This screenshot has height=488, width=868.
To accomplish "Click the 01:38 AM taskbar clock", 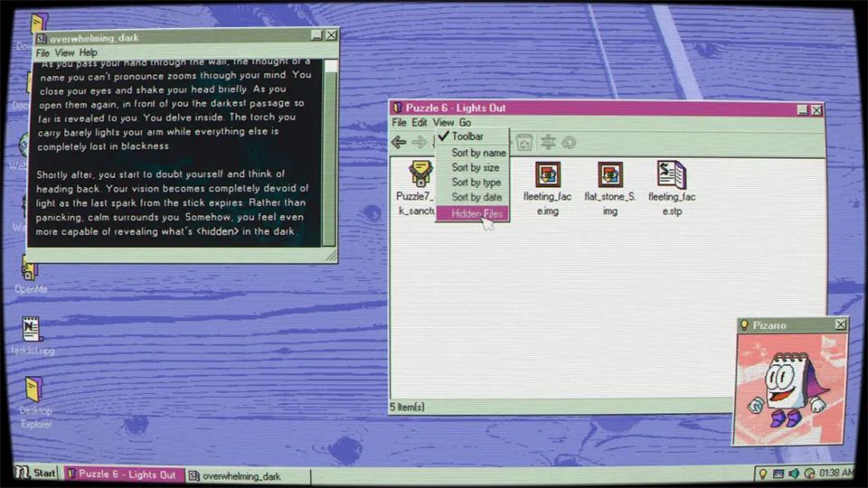I will [835, 473].
